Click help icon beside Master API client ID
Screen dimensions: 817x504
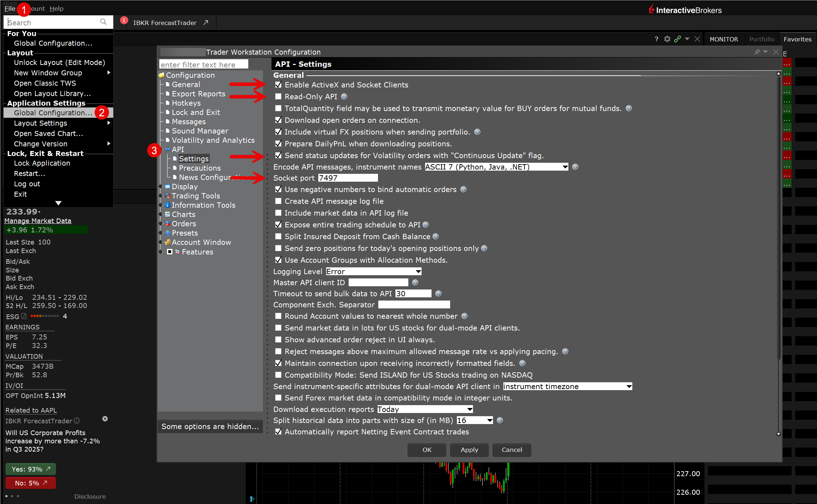tap(415, 282)
